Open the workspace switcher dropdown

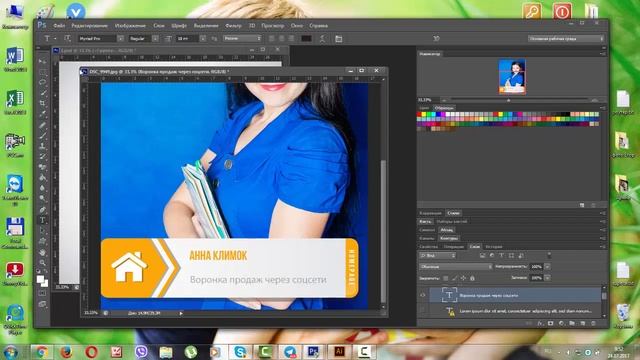566,38
